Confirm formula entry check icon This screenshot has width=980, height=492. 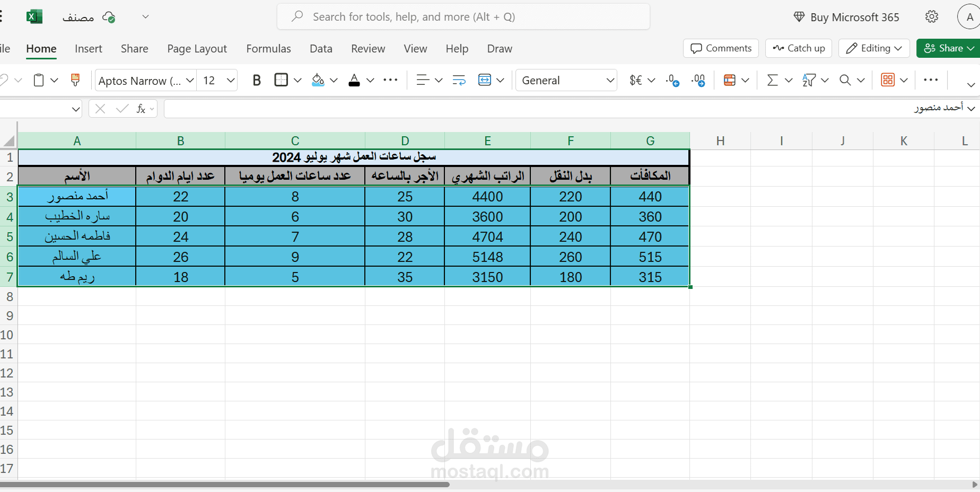(122, 109)
